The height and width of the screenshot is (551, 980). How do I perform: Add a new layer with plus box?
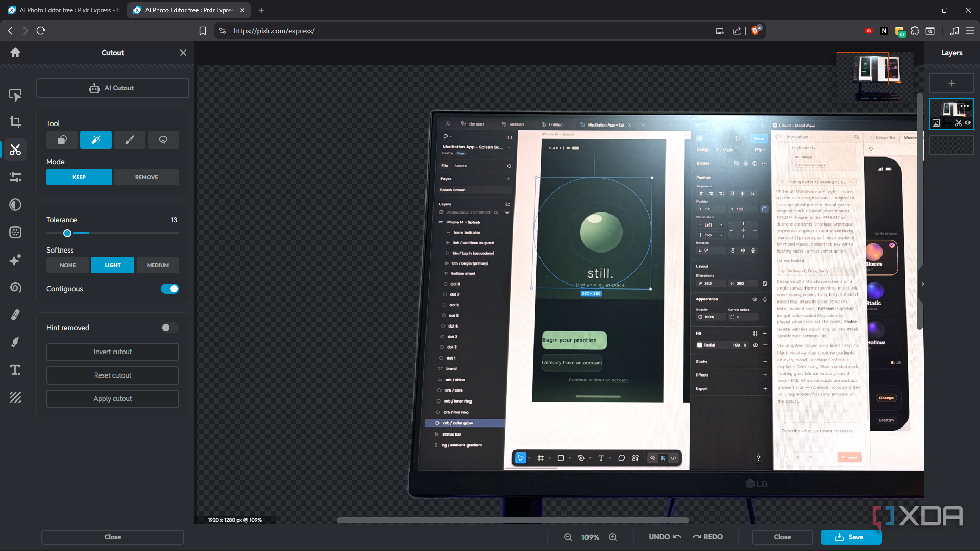coord(952,83)
